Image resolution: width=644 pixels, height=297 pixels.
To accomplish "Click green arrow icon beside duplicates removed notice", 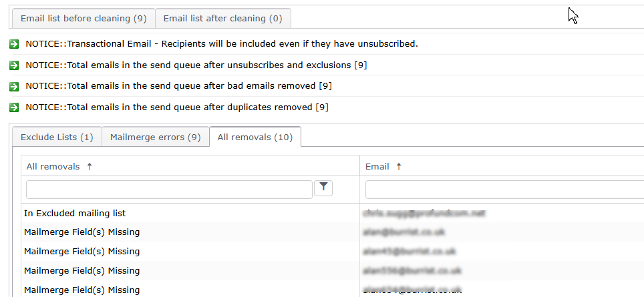I will pyautogui.click(x=14, y=107).
